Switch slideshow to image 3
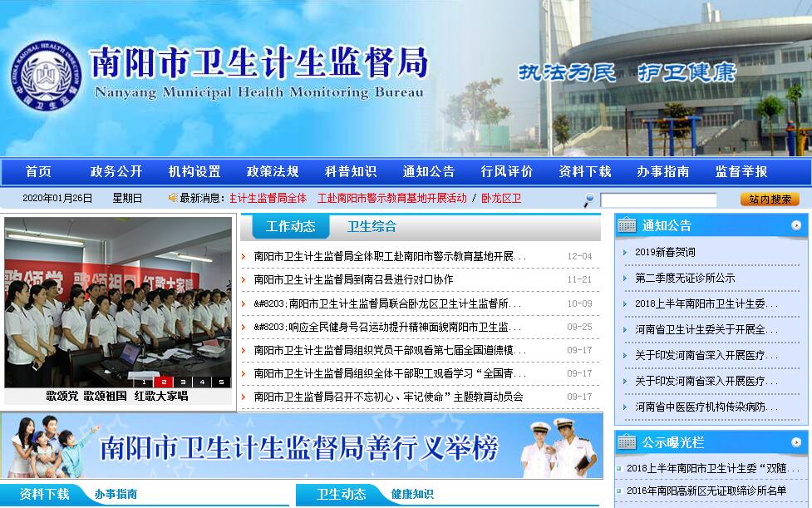Screen dimensions: 812x508 (x=183, y=382)
